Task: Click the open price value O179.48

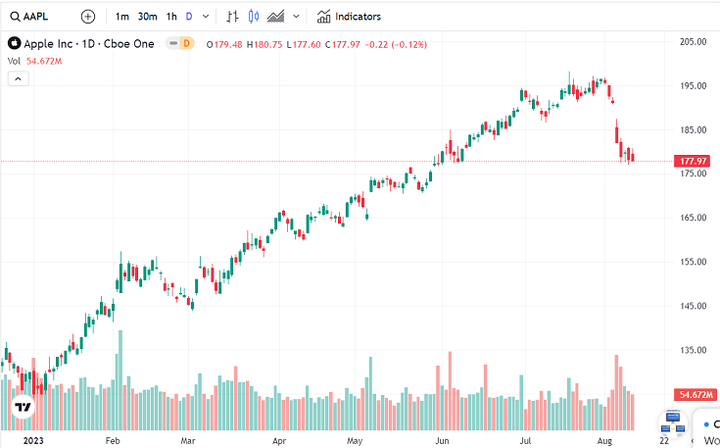Action: tap(225, 45)
